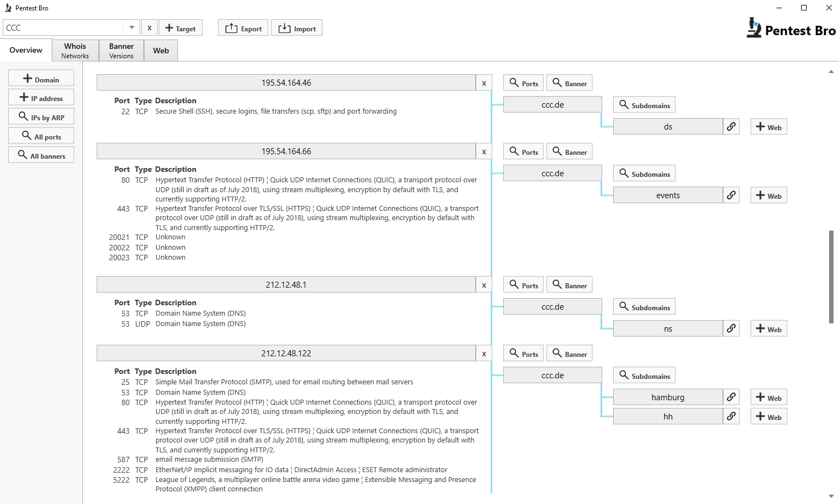The width and height of the screenshot is (839, 504).
Task: Add a new Target
Action: point(181,27)
